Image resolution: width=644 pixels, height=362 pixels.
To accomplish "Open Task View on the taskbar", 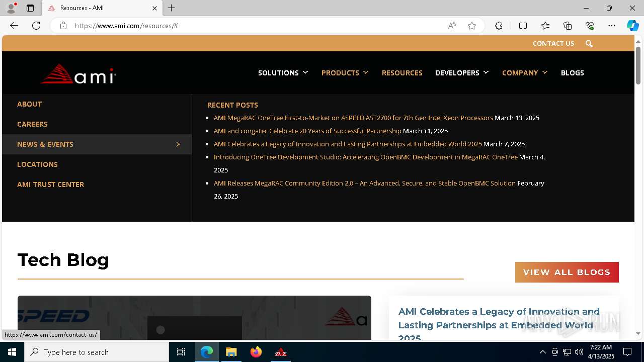I will (181, 352).
